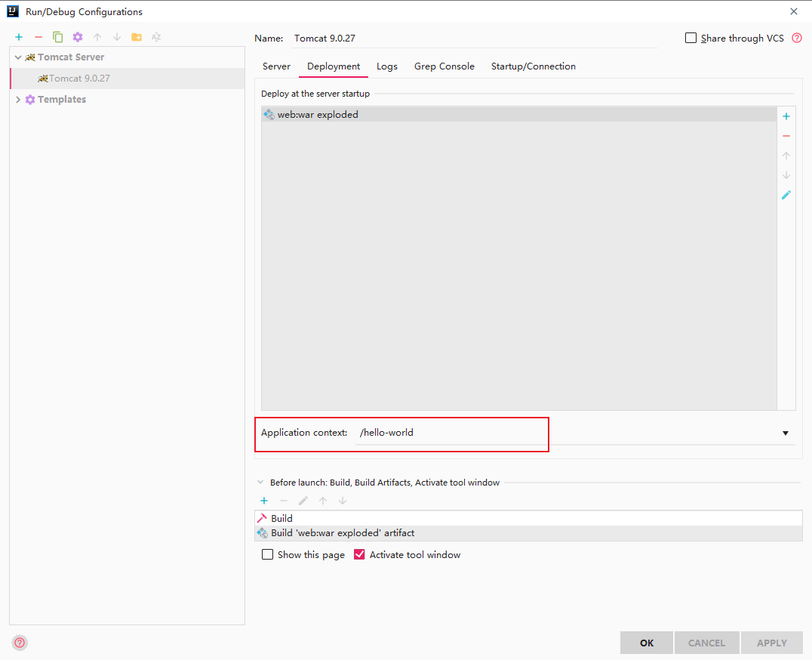Select Tomcat 9.0.27 configuration in tree

point(128,79)
